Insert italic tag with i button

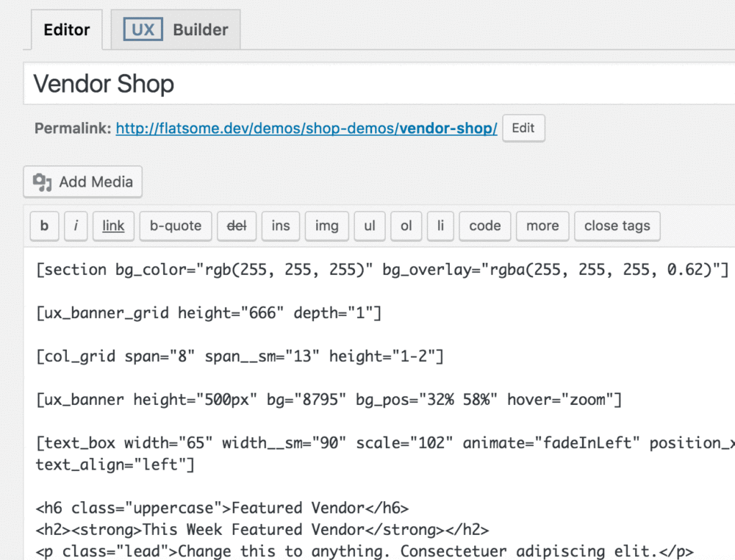[x=76, y=226]
